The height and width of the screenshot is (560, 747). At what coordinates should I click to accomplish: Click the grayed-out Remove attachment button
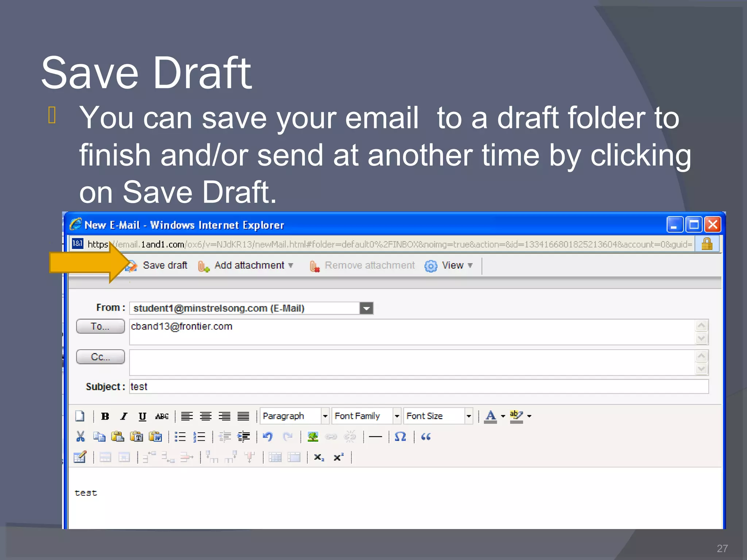coord(363,265)
